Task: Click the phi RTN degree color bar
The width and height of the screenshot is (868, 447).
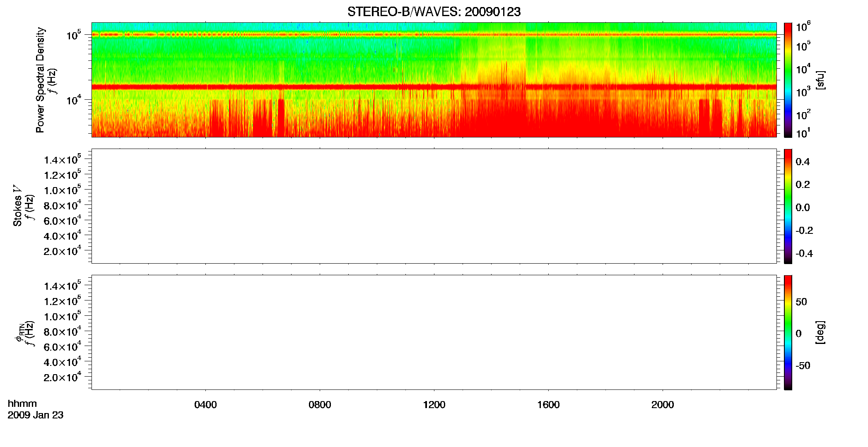Action: 788,332
